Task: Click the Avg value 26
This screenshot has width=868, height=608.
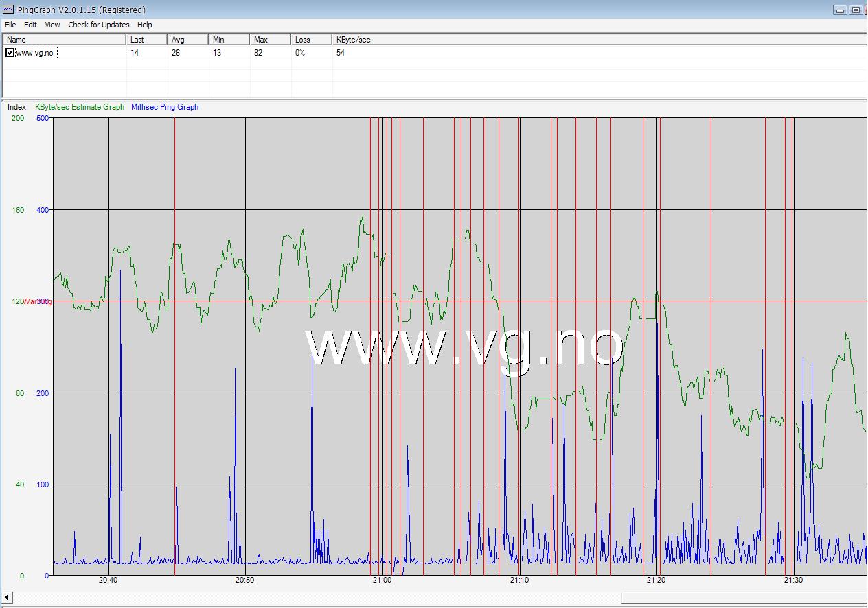Action: (176, 53)
